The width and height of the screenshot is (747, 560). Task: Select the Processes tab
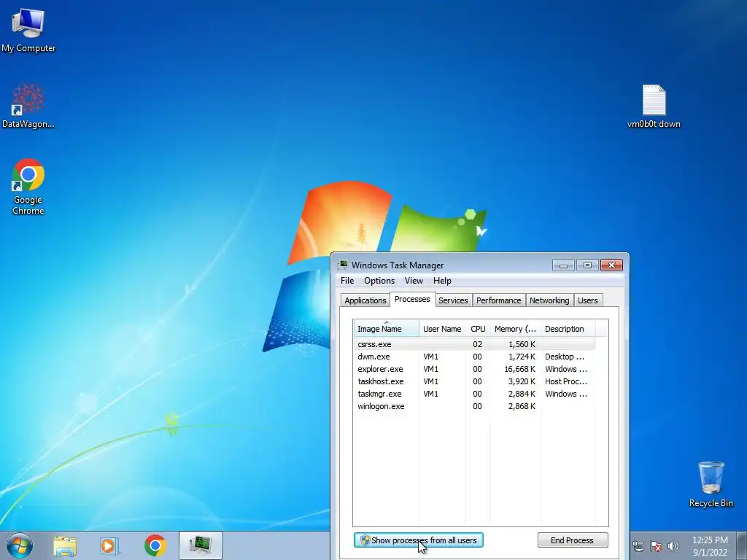[412, 299]
